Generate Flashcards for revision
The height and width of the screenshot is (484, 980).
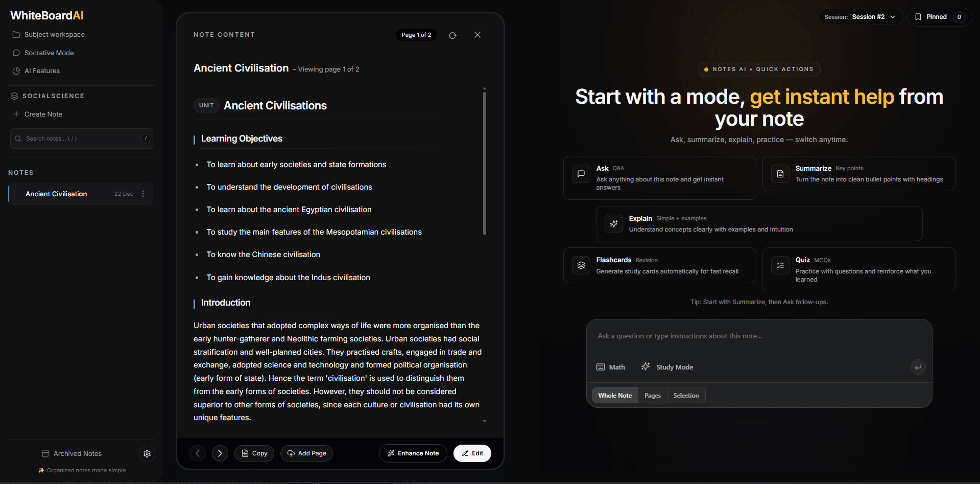point(659,265)
